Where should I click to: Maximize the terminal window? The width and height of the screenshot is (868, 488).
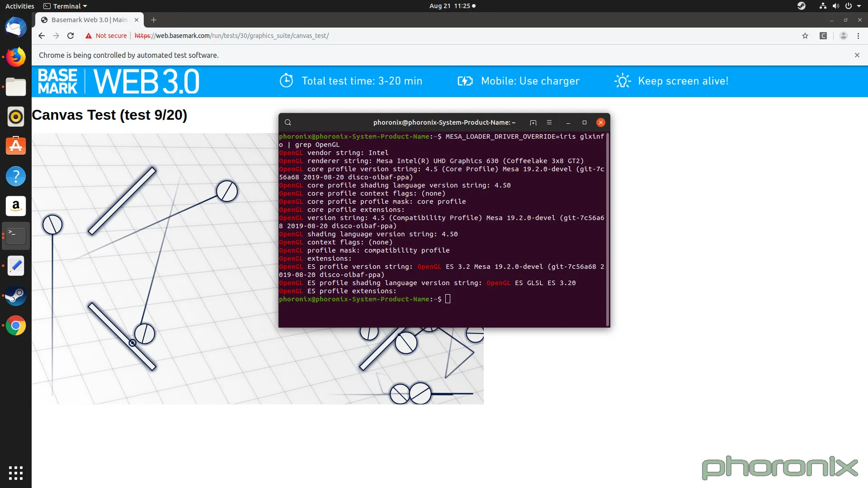pos(585,122)
